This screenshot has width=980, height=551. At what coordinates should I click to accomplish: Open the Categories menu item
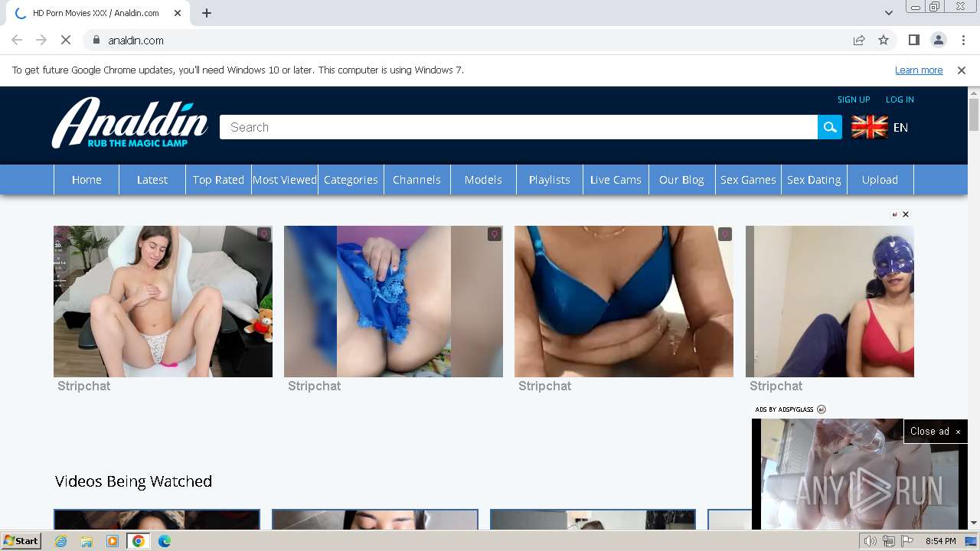point(351,180)
